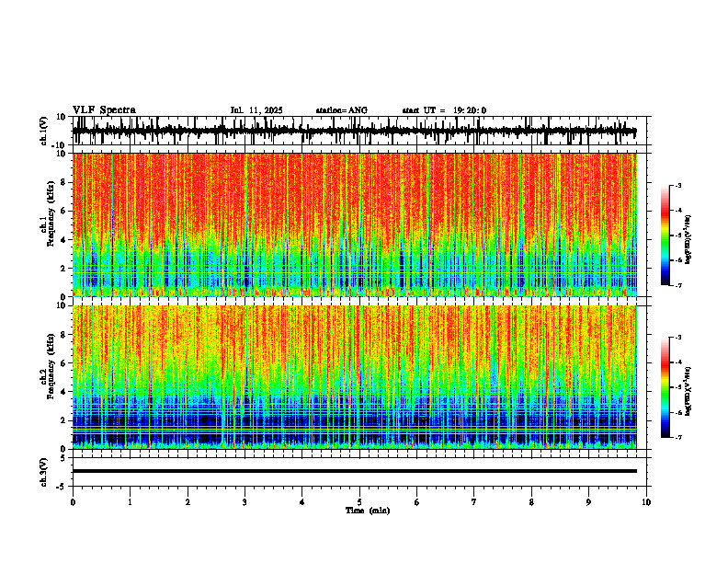Click the ch.1 colorbar "log(PSD)" label
This screenshot has height=563, width=728.
coord(688,240)
